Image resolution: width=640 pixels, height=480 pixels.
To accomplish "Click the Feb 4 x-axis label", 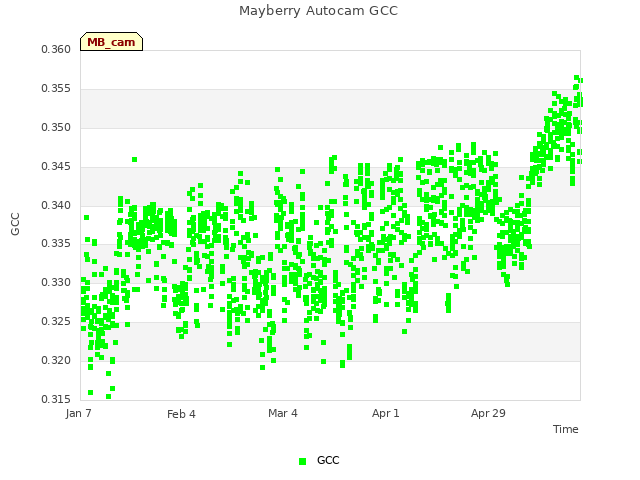I will [x=181, y=414].
